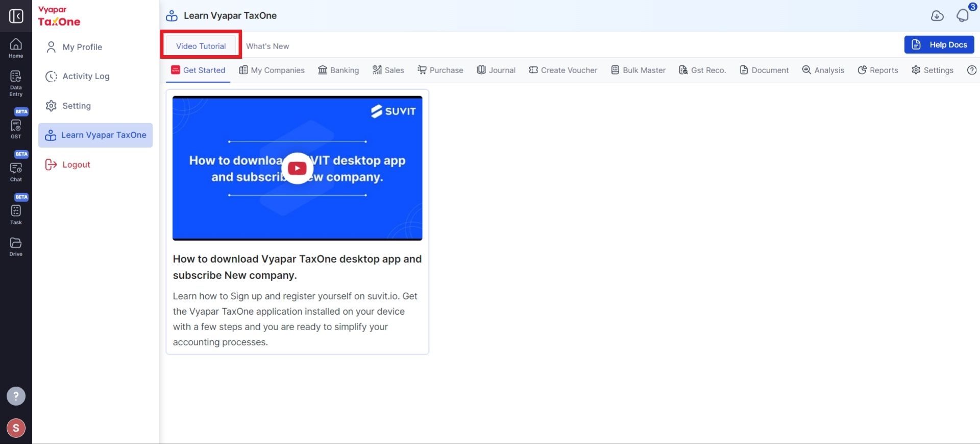Click the question mark icon after Settings tab
The height and width of the screenshot is (444, 980).
[972, 70]
